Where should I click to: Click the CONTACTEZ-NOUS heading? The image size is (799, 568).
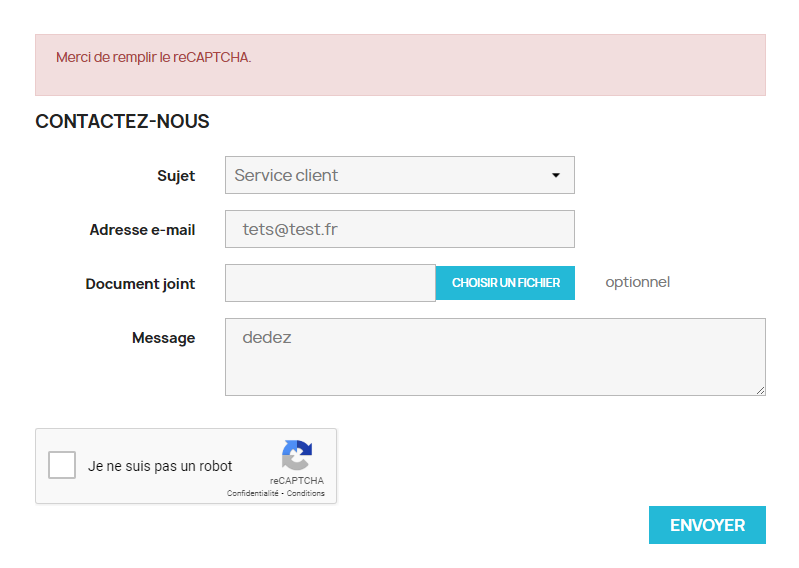[x=122, y=121]
